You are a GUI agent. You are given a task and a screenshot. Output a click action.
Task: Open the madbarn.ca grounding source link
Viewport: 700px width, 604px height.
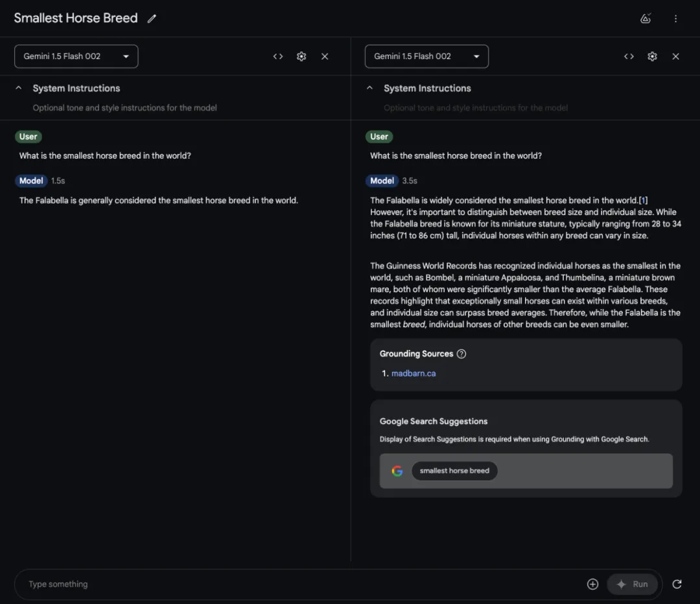click(x=414, y=373)
